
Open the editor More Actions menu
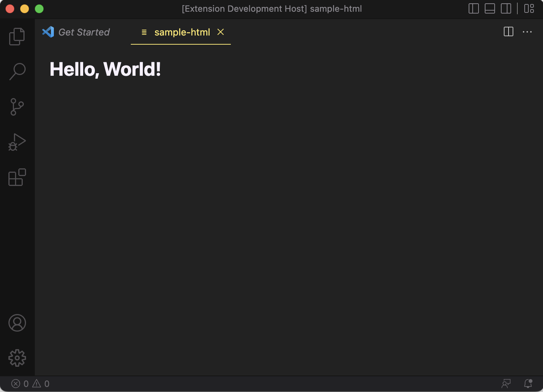(x=527, y=32)
